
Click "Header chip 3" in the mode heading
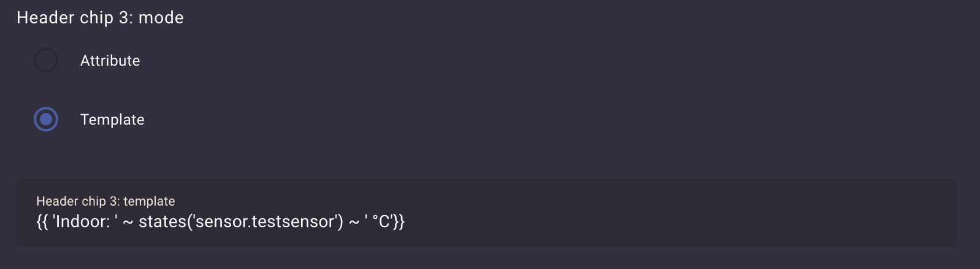(74, 17)
